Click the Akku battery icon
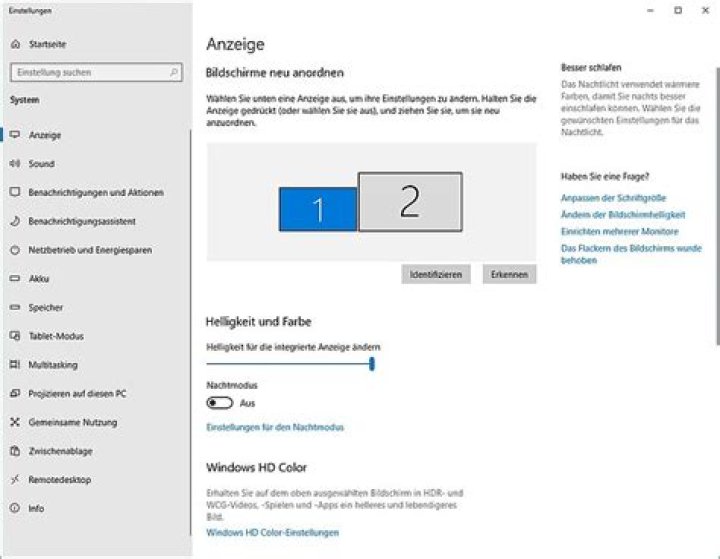This screenshot has width=720, height=559. point(15,279)
